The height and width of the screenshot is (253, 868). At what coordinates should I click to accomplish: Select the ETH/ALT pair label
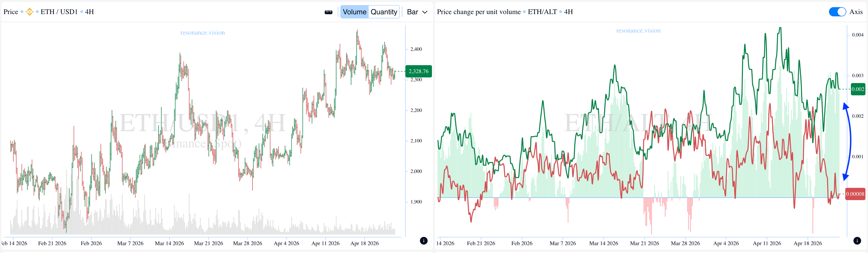tap(542, 12)
